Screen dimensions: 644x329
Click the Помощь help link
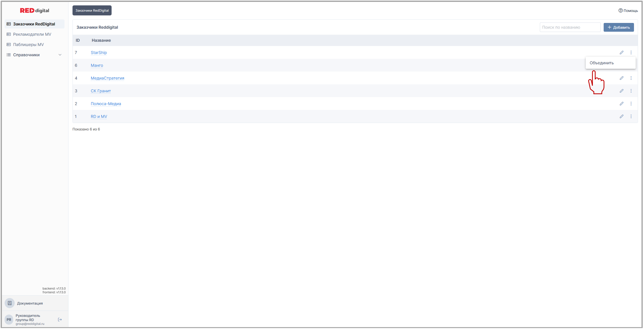628,11
